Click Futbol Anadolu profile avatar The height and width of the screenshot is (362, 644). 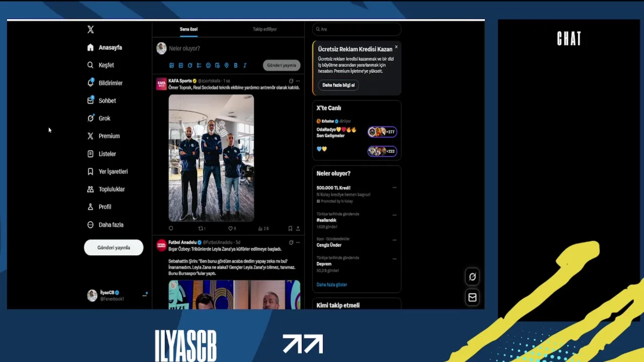point(162,245)
